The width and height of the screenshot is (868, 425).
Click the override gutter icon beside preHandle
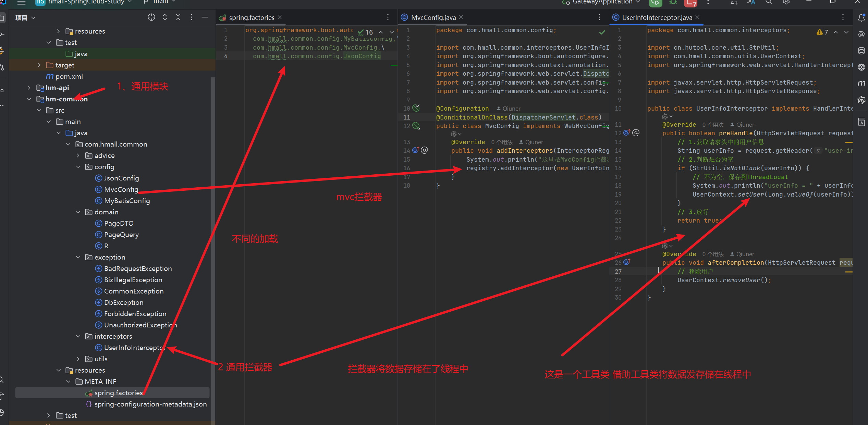[626, 133]
